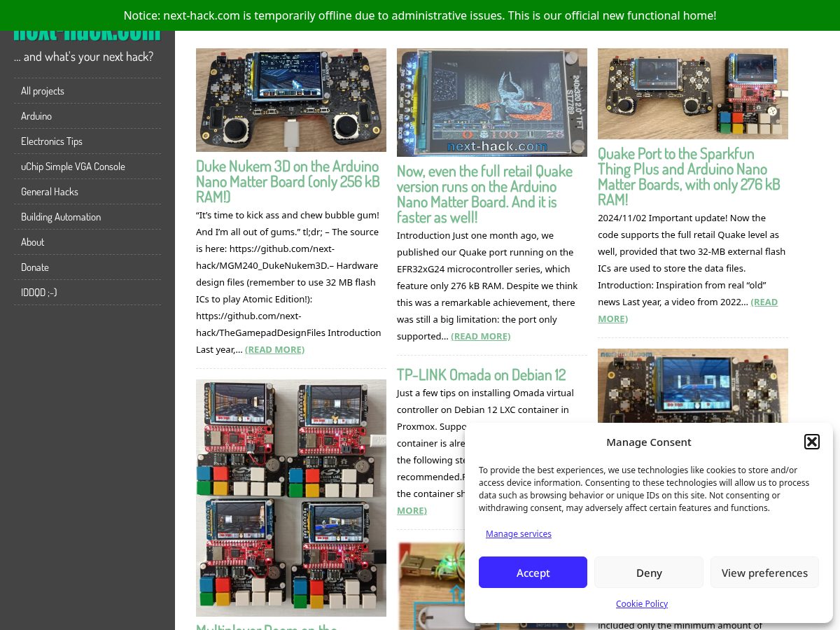Open the full retail Quake article title

click(x=484, y=194)
